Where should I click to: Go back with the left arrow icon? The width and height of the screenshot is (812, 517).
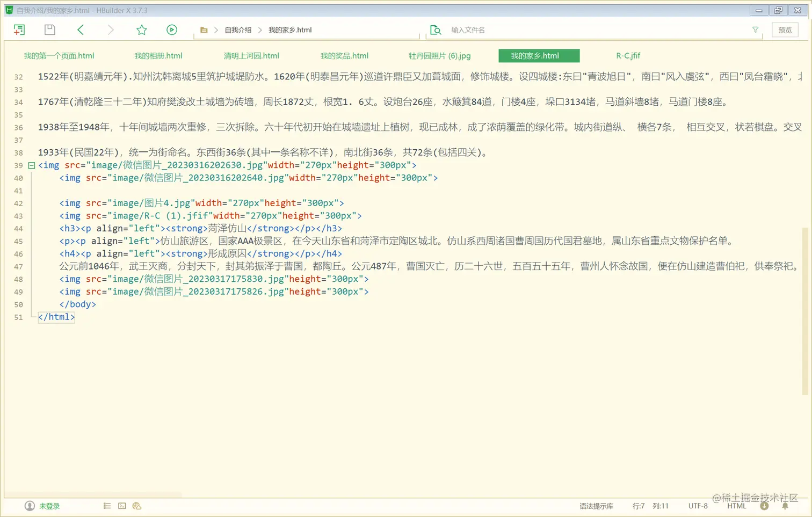(81, 30)
